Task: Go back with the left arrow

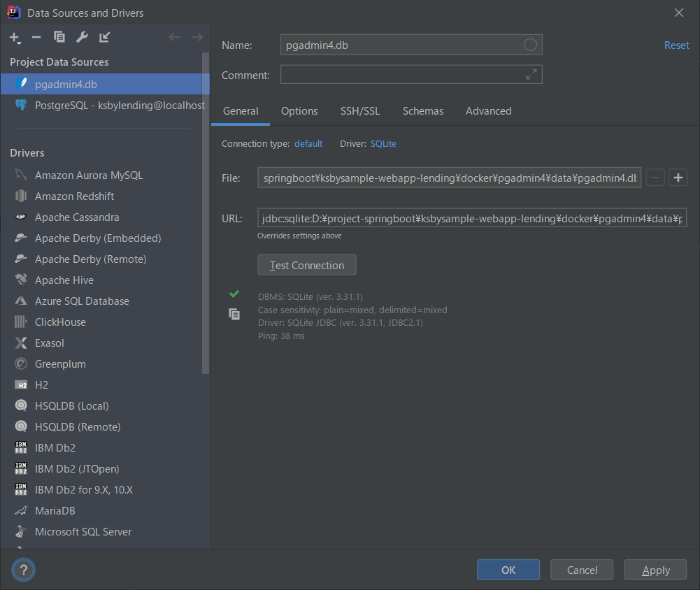Action: click(174, 37)
